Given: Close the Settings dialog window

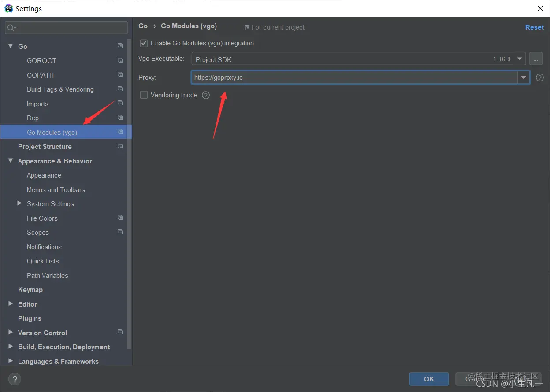Looking at the screenshot, I should [x=540, y=8].
